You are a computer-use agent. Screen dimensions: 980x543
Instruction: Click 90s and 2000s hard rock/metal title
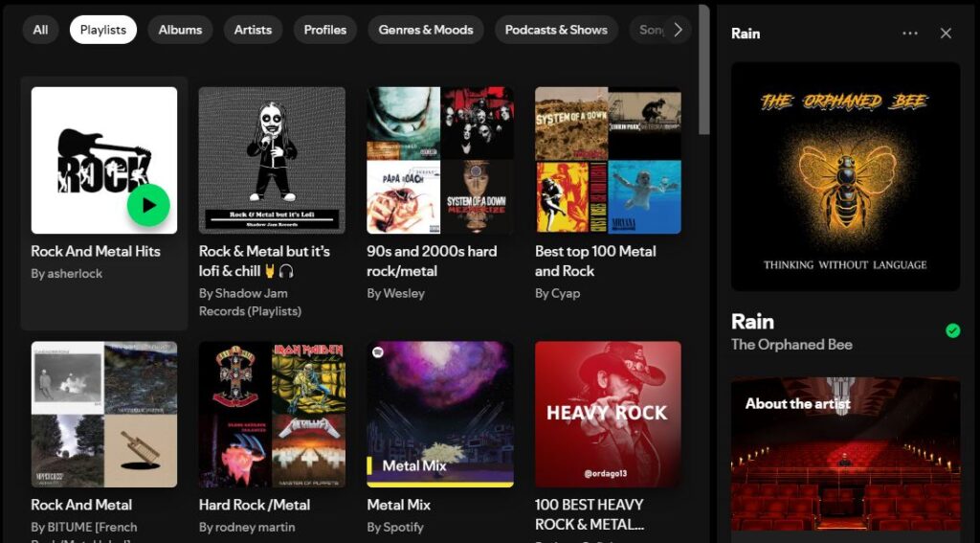coord(432,260)
